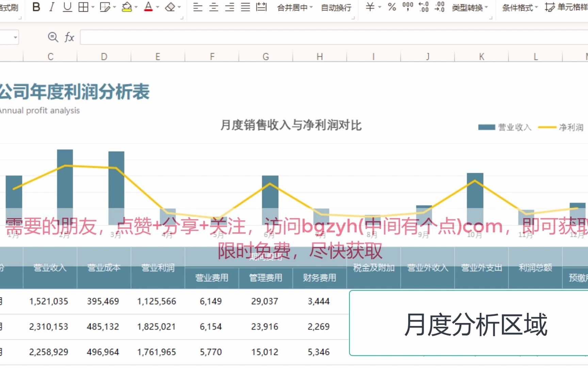
Task: Align text to the left
Action: (x=197, y=7)
